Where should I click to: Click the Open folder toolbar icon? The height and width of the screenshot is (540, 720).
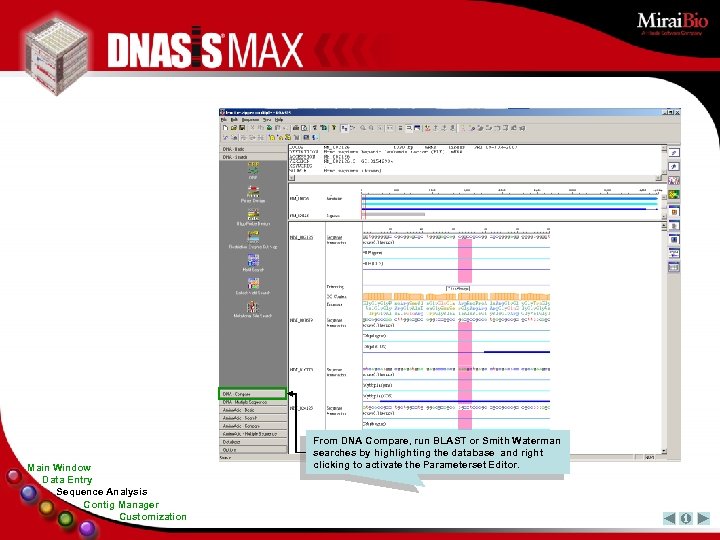[x=234, y=128]
